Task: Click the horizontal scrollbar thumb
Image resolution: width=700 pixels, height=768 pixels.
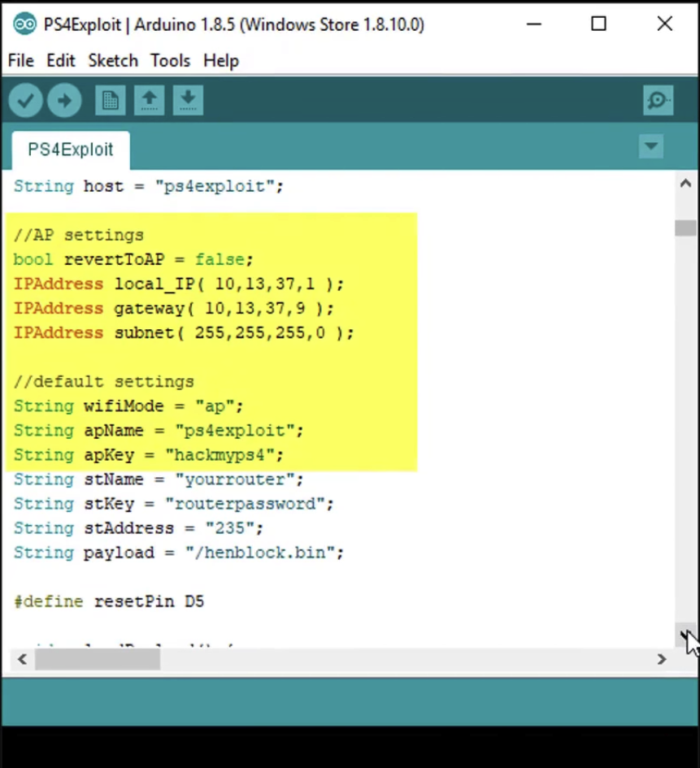Action: pos(98,659)
